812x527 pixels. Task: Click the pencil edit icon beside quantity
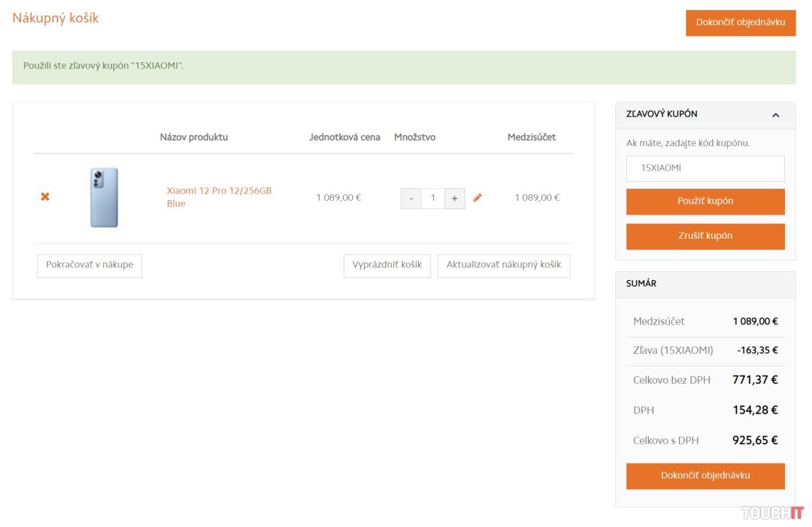tap(478, 198)
